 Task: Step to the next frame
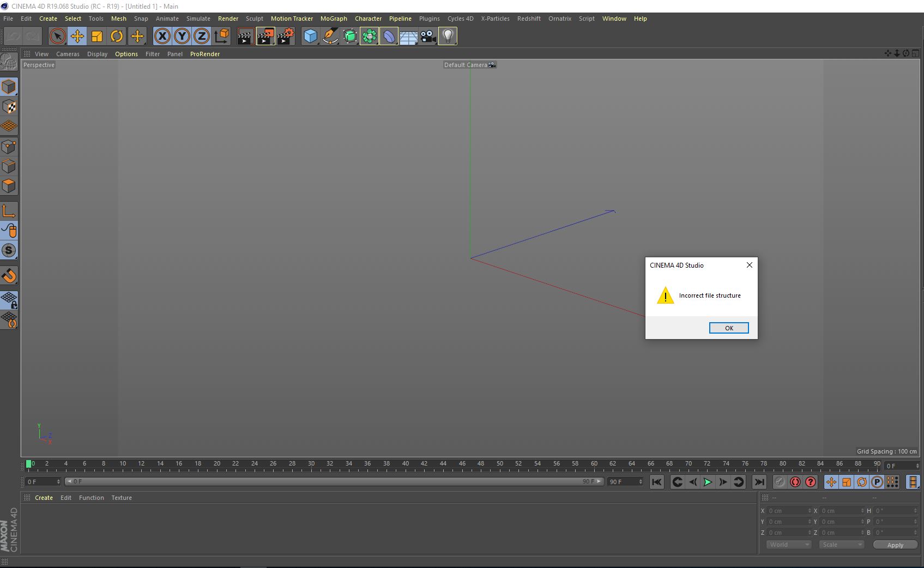[723, 482]
